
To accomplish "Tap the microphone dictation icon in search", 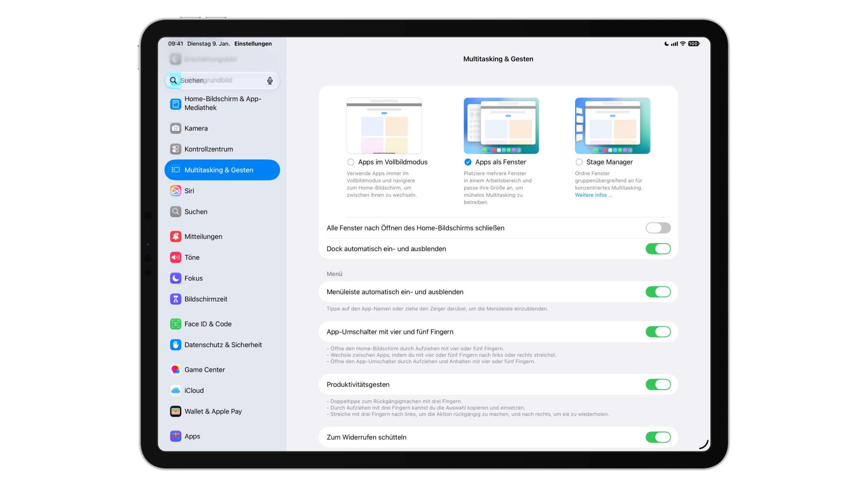I will [x=270, y=80].
